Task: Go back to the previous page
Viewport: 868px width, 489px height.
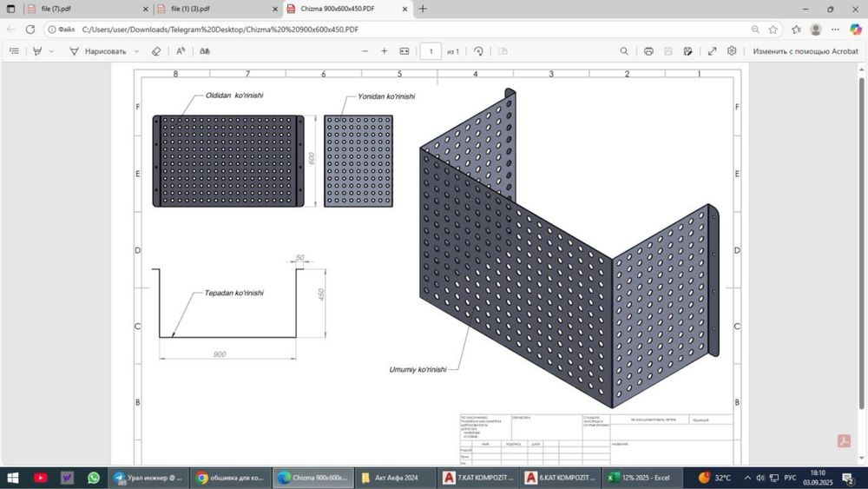Action: [x=10, y=30]
